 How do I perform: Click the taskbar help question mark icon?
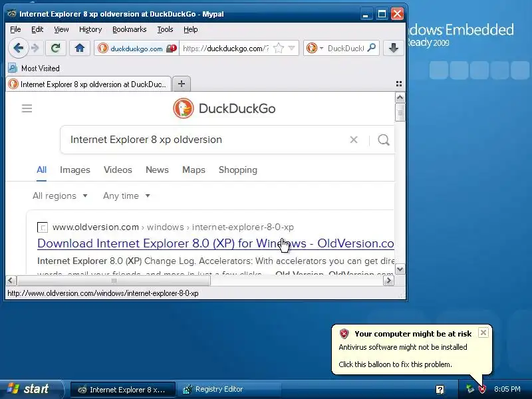click(440, 390)
